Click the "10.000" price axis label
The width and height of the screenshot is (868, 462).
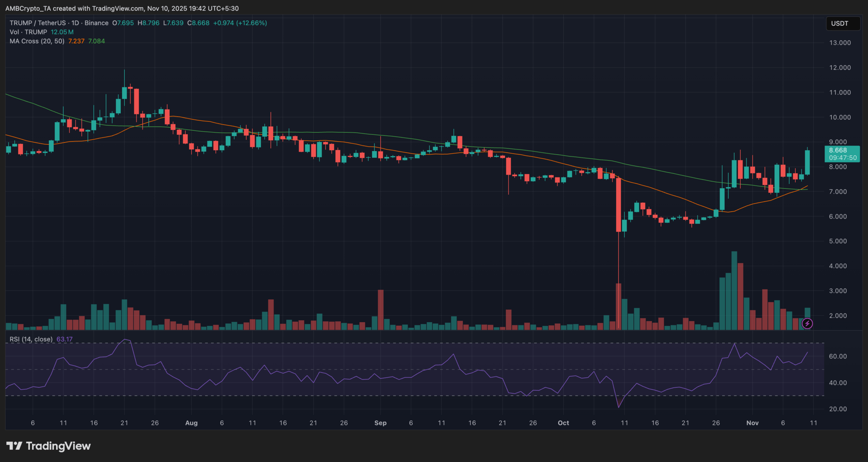[x=840, y=117]
